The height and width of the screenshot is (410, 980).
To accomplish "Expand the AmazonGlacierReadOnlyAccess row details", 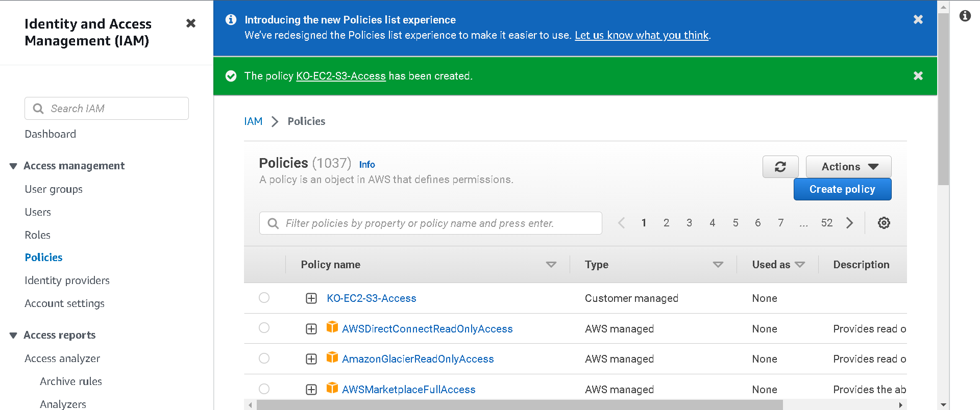I will coord(311,359).
